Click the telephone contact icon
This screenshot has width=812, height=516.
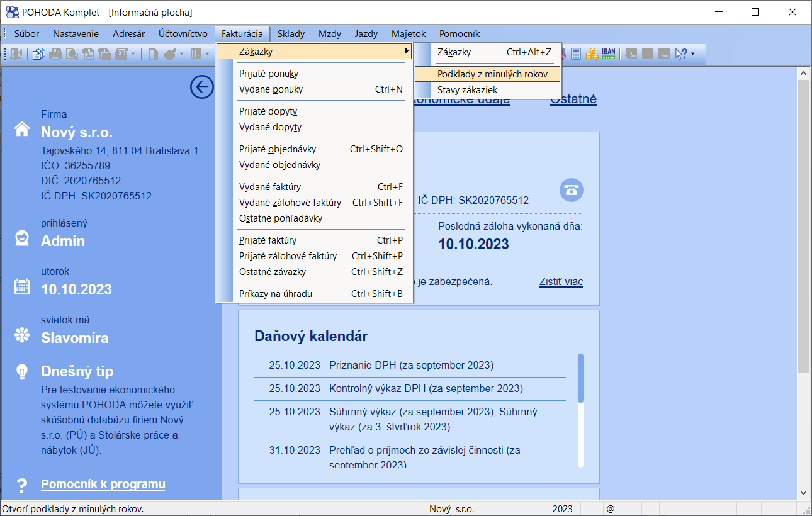[571, 190]
